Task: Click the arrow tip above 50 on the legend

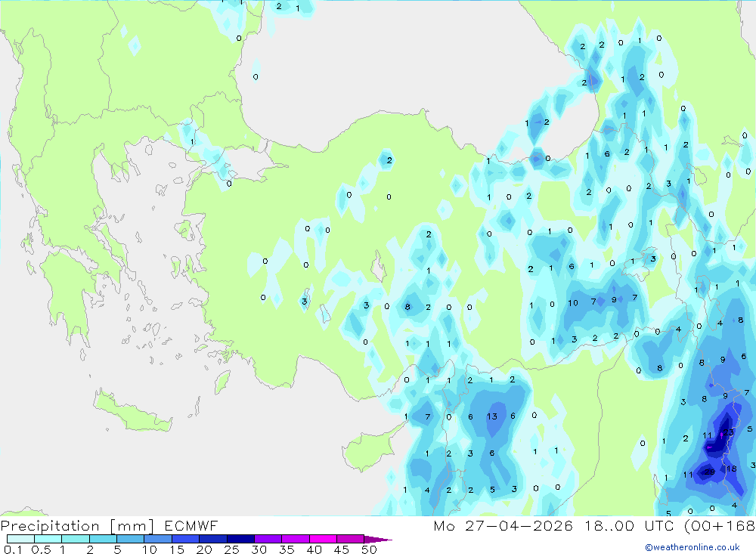Action: coord(378,540)
